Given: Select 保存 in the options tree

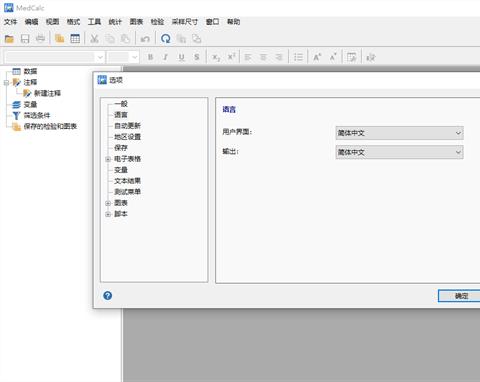Looking at the screenshot, I should point(121,148).
